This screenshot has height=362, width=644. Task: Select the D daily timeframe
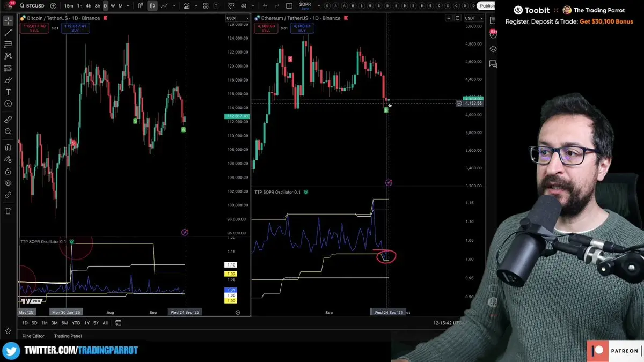[105, 6]
